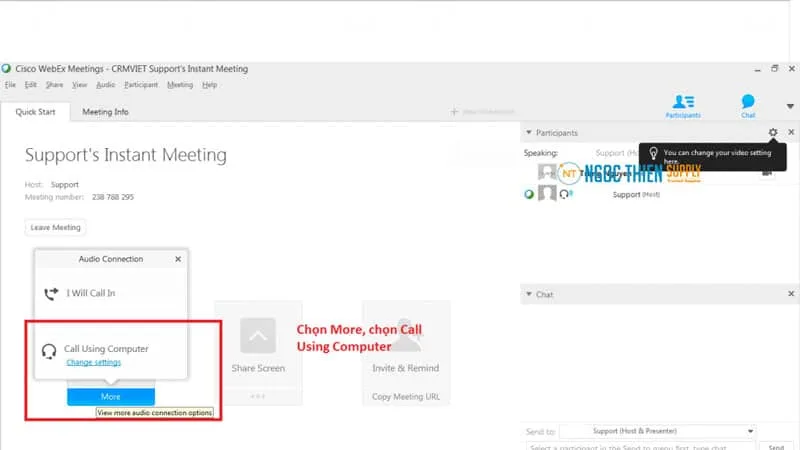Click Copy Meeting URL
This screenshot has height=450, width=800.
pyautogui.click(x=406, y=396)
